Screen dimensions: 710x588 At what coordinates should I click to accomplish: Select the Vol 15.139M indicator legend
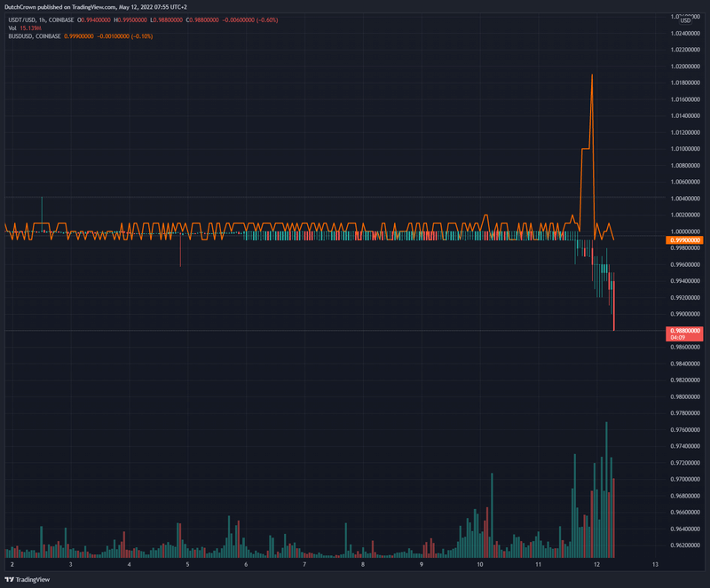[25, 28]
